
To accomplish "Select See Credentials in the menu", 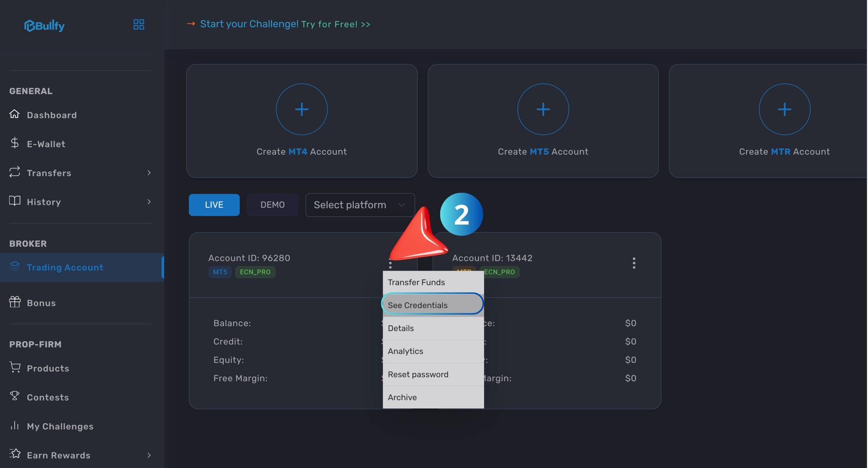I will pos(433,305).
